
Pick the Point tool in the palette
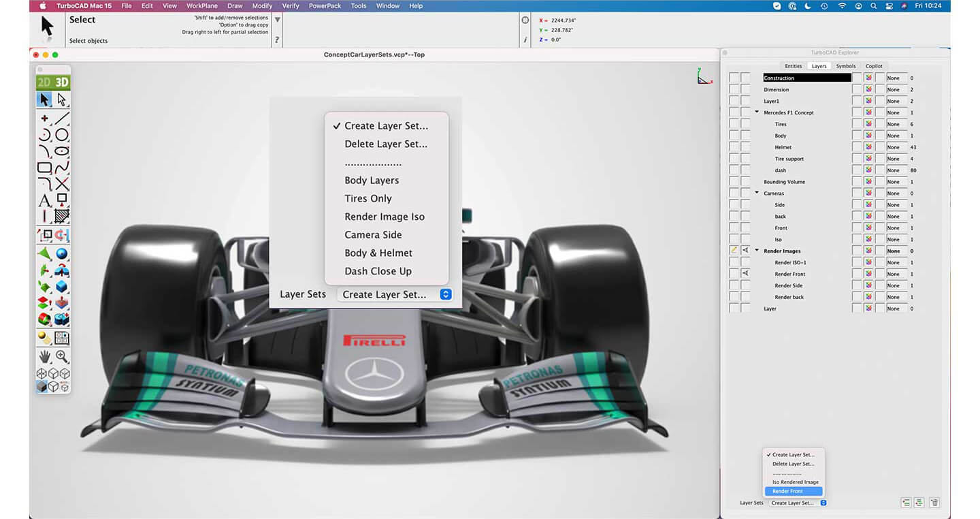(x=44, y=119)
